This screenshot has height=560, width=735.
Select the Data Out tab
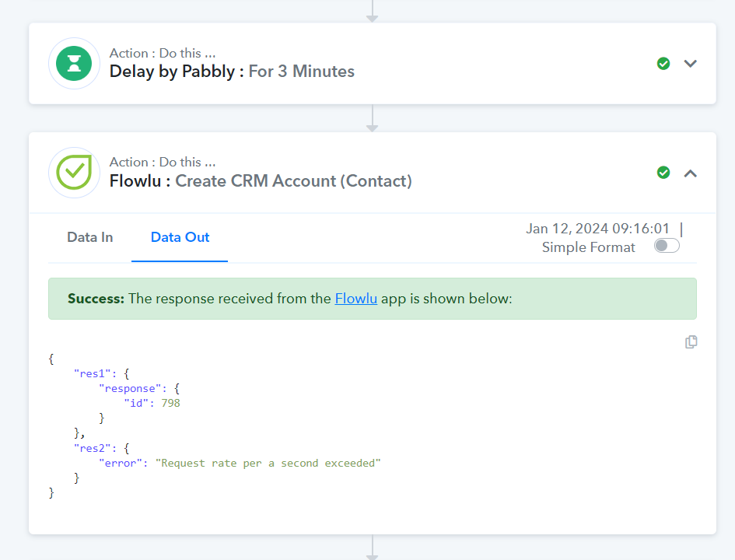(x=180, y=237)
